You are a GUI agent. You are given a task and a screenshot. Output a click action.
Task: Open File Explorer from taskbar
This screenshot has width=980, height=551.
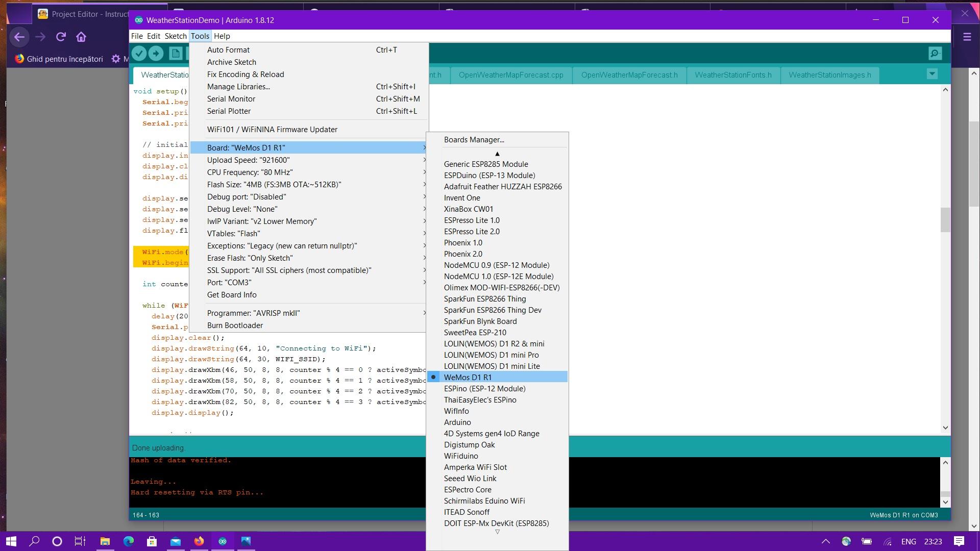(x=105, y=541)
